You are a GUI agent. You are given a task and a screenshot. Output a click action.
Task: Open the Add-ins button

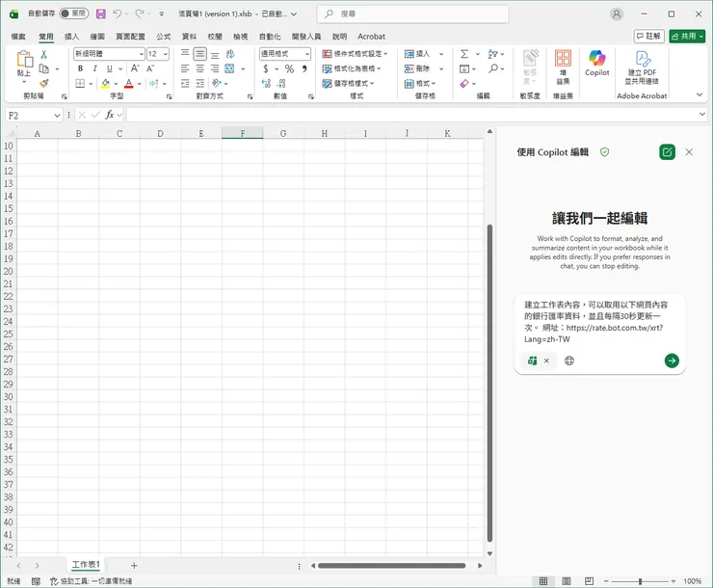pos(563,67)
